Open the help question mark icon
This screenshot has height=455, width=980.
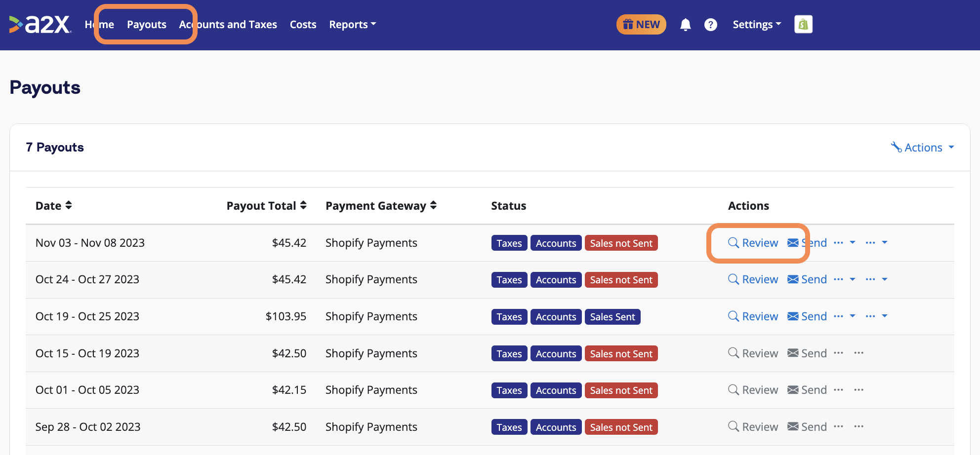point(710,25)
